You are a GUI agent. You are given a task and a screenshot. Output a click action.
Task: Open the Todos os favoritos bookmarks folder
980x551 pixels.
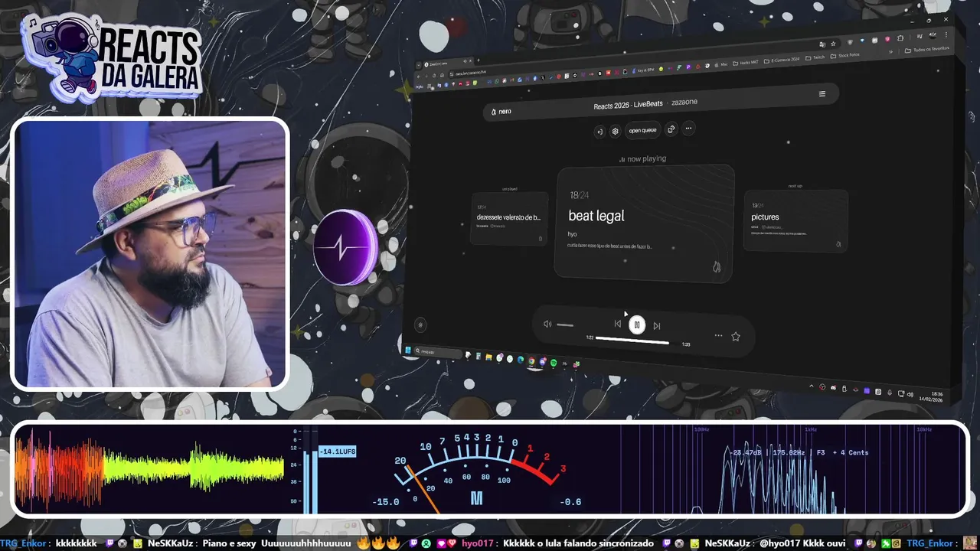click(926, 50)
